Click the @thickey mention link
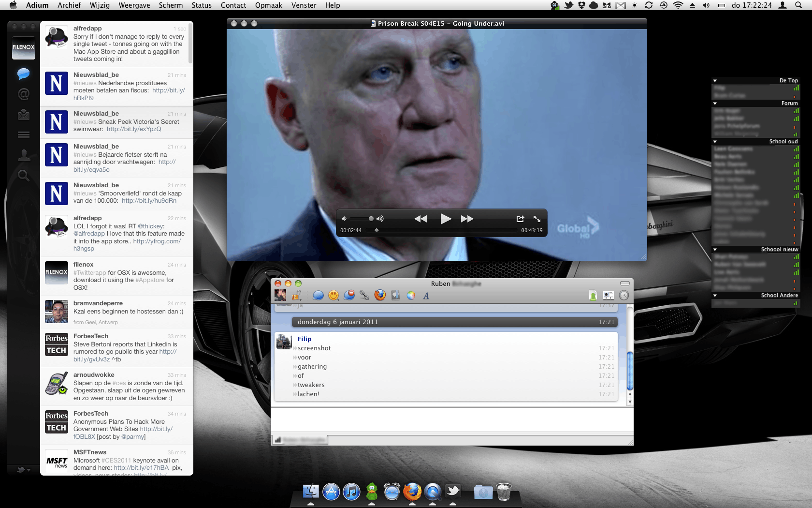Image resolution: width=812 pixels, height=508 pixels. pyautogui.click(x=150, y=226)
